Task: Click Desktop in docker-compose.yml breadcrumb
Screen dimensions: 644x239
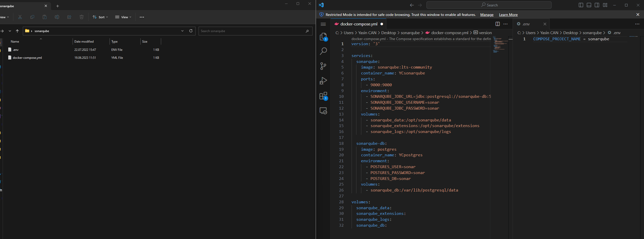Action: (x=388, y=33)
